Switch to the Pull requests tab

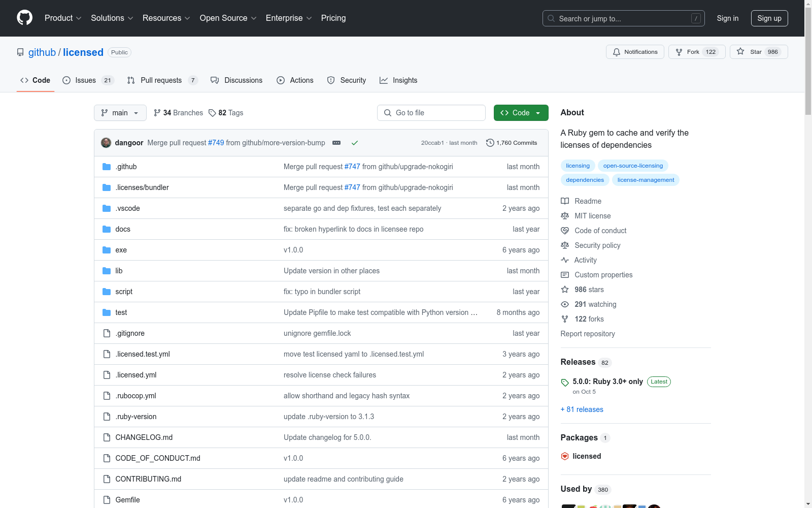point(162,80)
